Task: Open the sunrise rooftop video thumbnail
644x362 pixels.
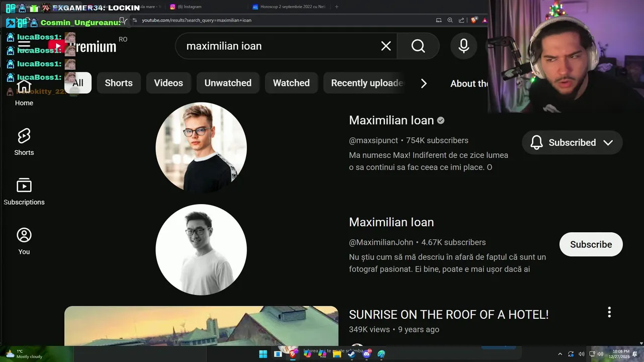Action: pos(201,326)
